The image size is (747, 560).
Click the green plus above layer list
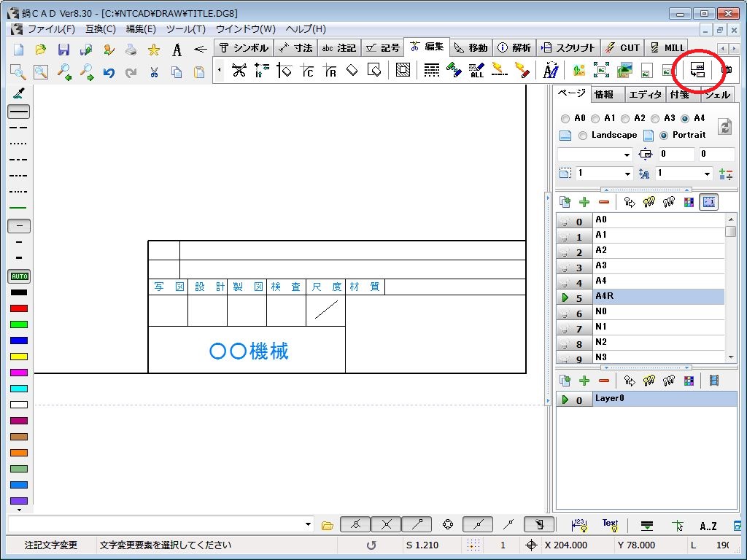(584, 381)
